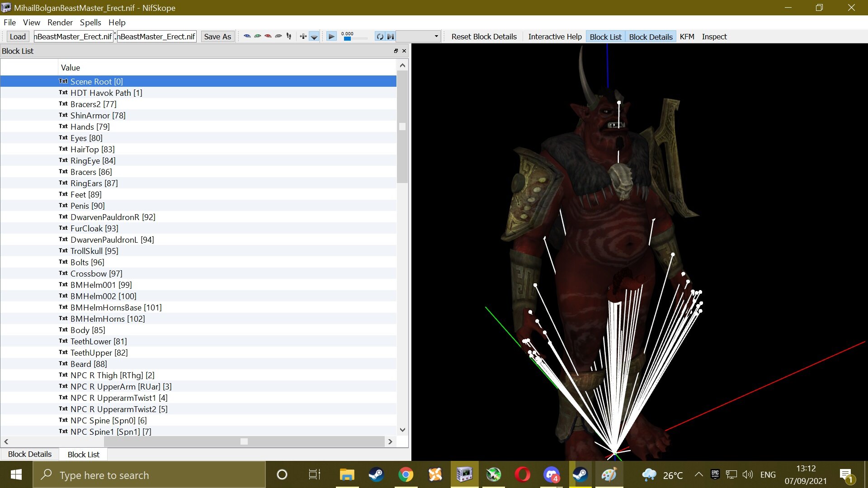The image size is (868, 488).
Task: Switch to the Block List bottom tab
Action: 84,455
